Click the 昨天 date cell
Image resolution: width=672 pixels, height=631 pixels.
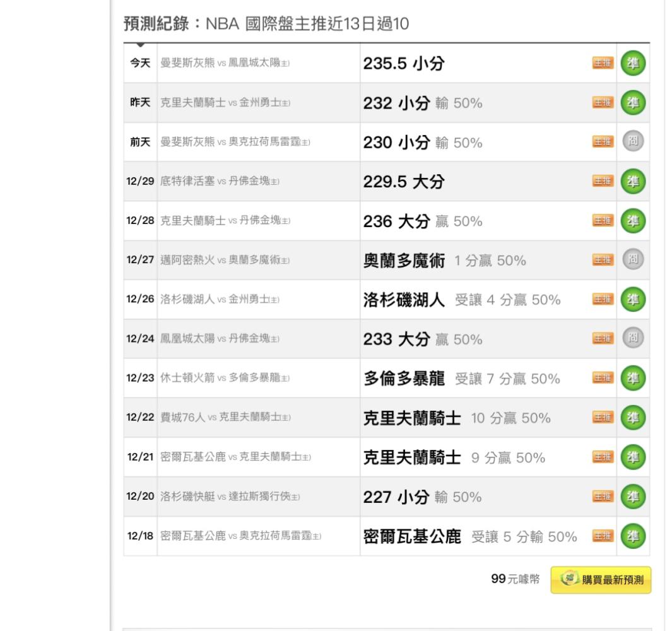pyautogui.click(x=140, y=102)
